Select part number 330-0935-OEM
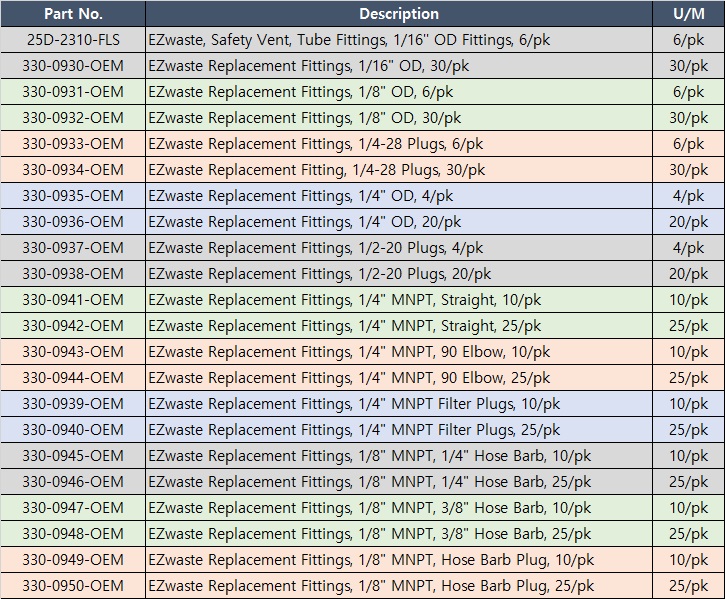Image resolution: width=725 pixels, height=599 pixels. (73, 196)
